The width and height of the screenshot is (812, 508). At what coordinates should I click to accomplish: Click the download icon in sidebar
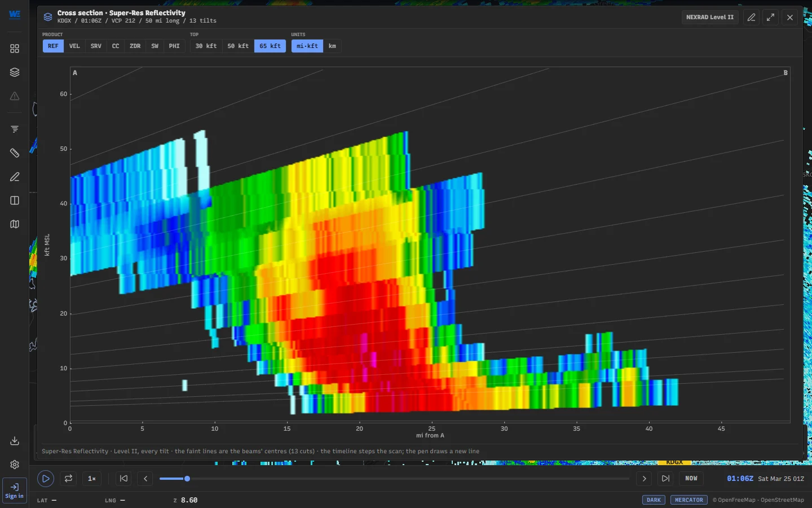pyautogui.click(x=15, y=441)
